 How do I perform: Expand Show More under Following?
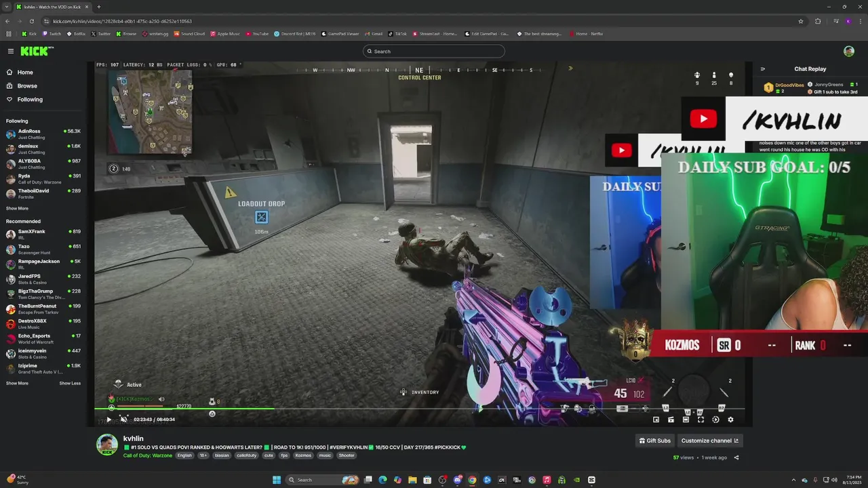pos(17,209)
